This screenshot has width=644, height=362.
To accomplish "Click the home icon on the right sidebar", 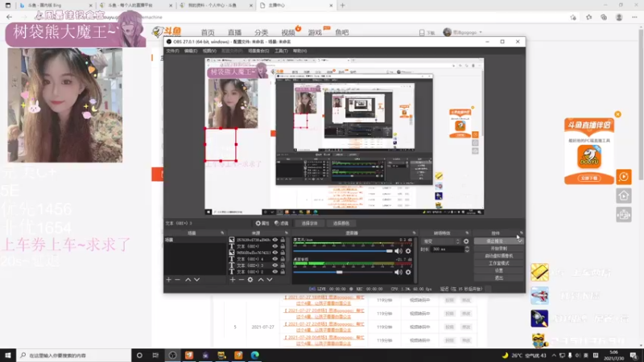I will (623, 195).
